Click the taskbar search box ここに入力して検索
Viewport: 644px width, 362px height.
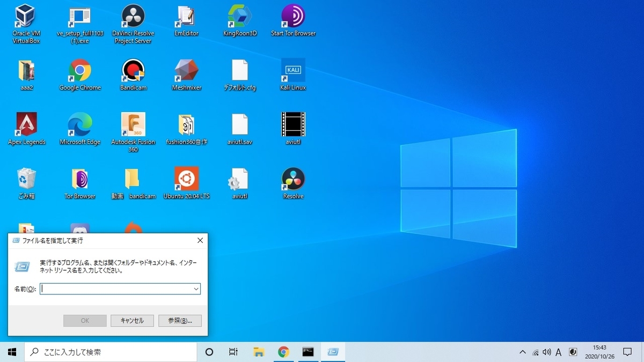(111, 352)
